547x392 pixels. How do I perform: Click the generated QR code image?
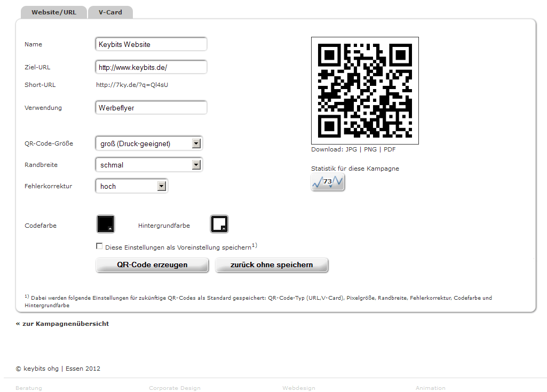(365, 91)
